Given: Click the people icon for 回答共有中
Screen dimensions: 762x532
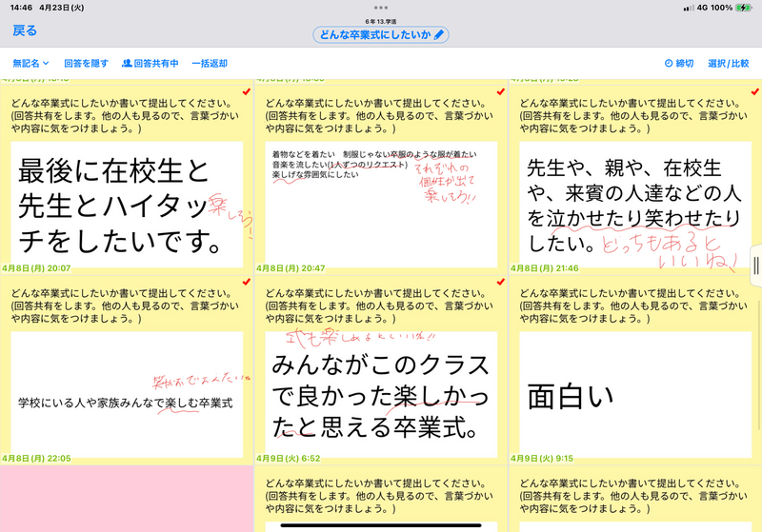Looking at the screenshot, I should [x=128, y=64].
